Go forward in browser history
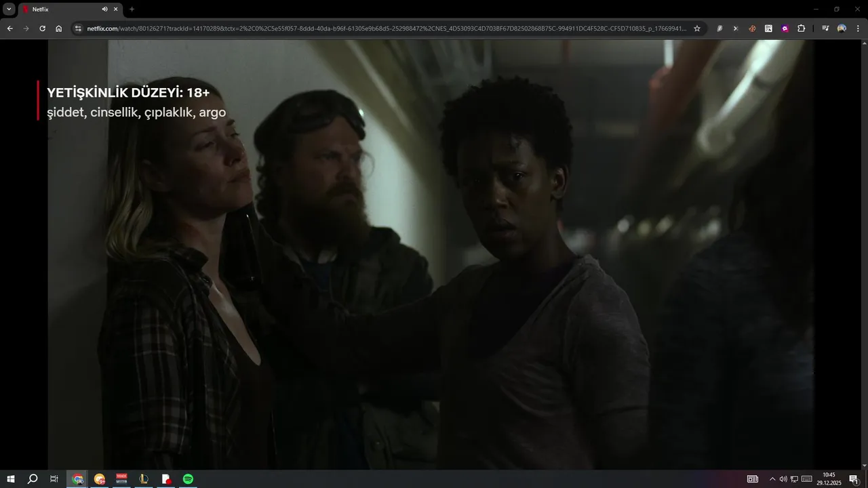This screenshot has width=868, height=488. [x=26, y=28]
